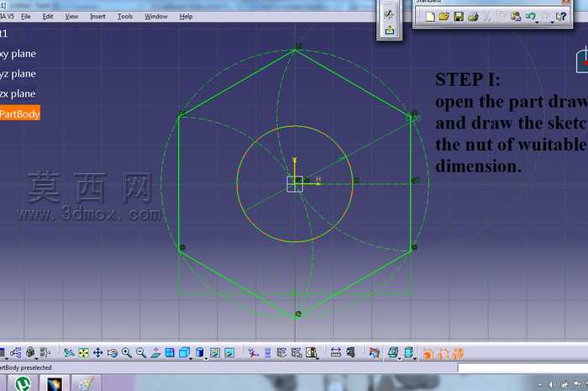Screen dimensions: 588x391
Task: Click the pink axis icon after Swap visible space
Action: [253, 352]
